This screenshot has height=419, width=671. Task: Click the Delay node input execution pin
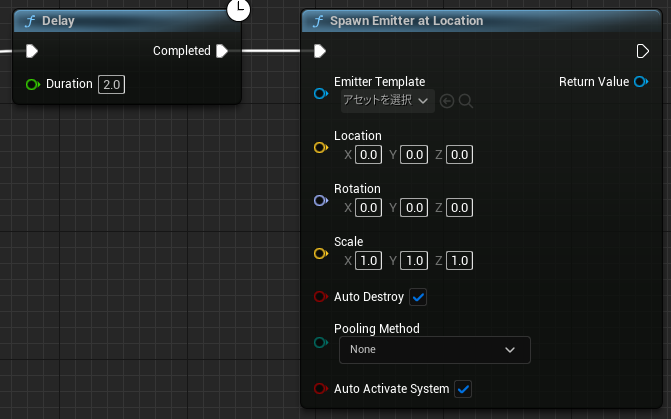32,51
